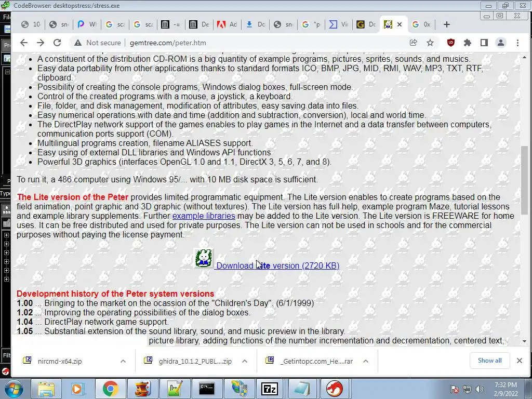Viewport: 532px width, 399px height.
Task: Switch to Chrome in the taskbar
Action: [110, 389]
